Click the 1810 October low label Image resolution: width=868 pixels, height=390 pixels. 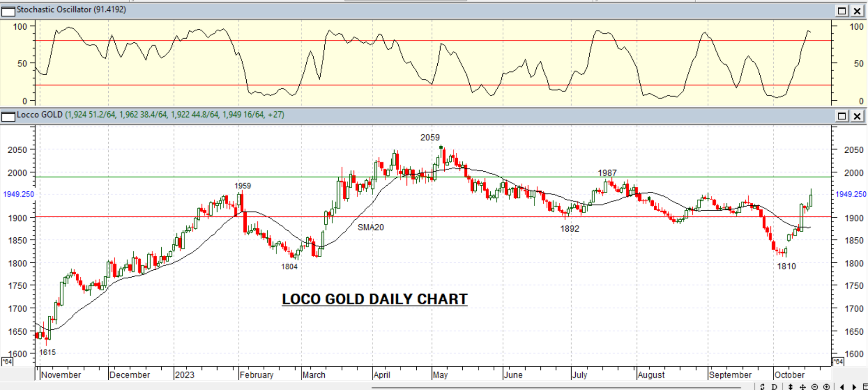click(x=787, y=266)
